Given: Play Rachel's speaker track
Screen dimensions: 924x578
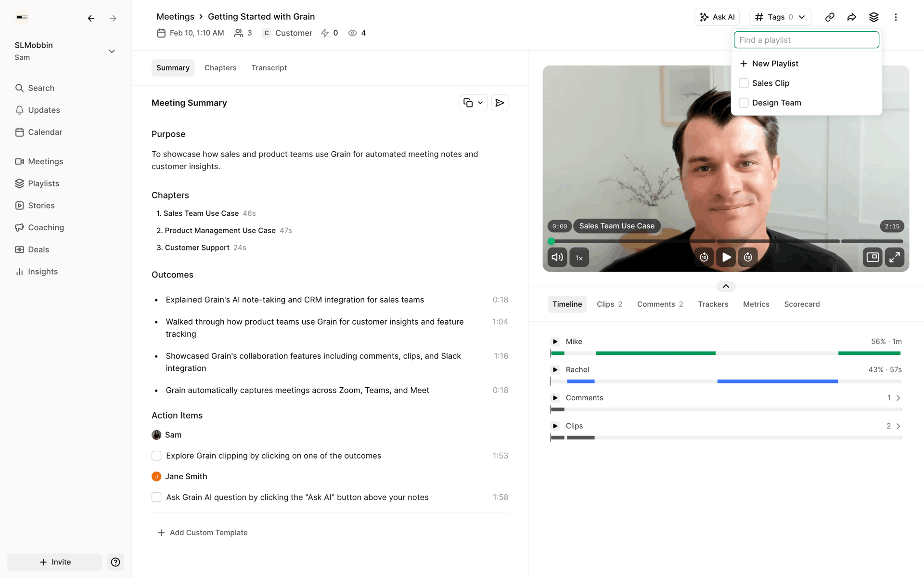Looking at the screenshot, I should click(x=555, y=370).
